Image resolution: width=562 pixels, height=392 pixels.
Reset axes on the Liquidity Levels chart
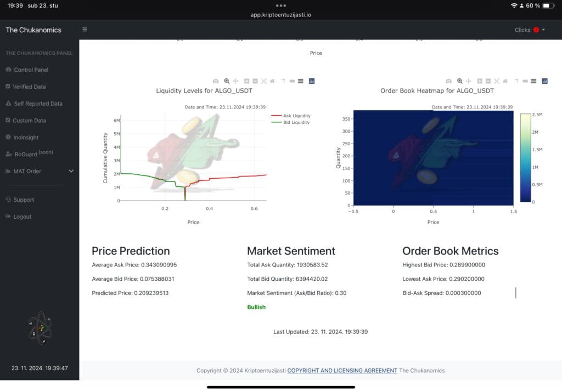tap(273, 81)
